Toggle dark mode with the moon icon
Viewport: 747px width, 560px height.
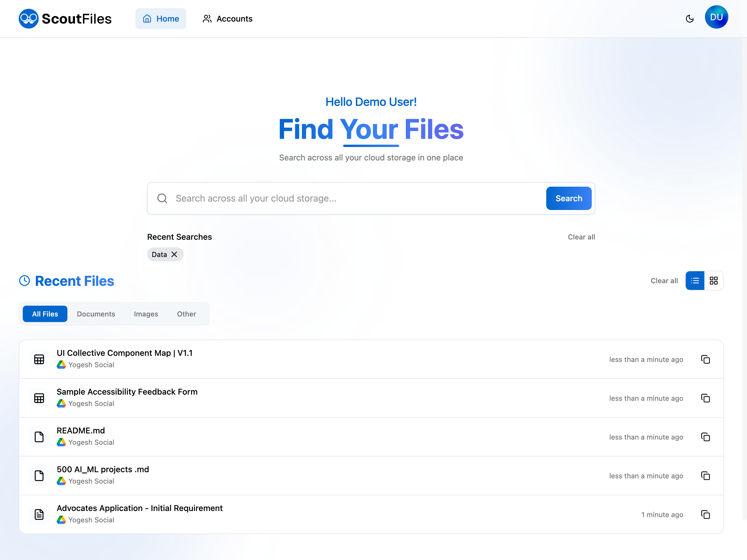click(x=690, y=19)
